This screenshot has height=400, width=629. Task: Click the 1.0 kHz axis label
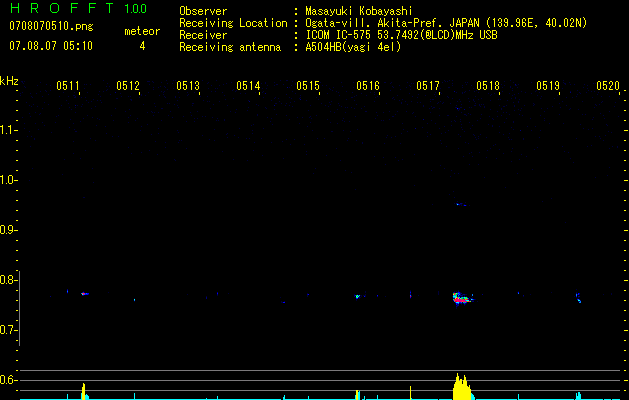tap(8, 180)
